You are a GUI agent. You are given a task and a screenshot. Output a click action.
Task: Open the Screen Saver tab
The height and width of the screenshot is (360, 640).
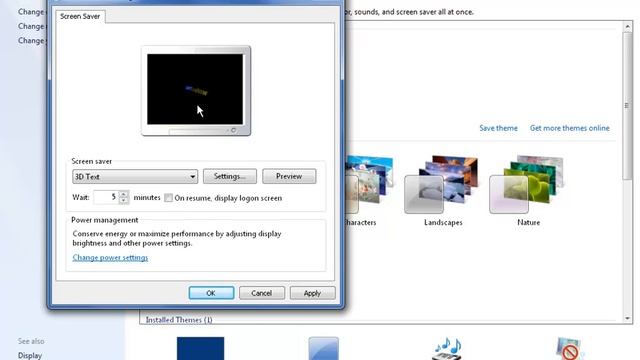[80, 16]
